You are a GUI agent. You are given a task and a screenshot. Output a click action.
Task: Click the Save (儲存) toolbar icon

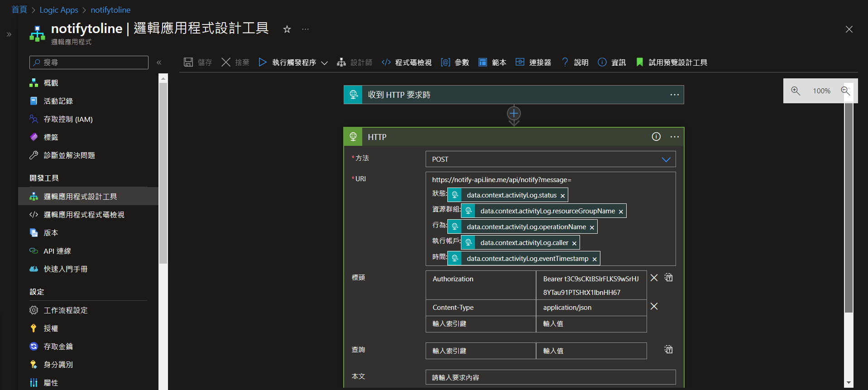point(188,62)
